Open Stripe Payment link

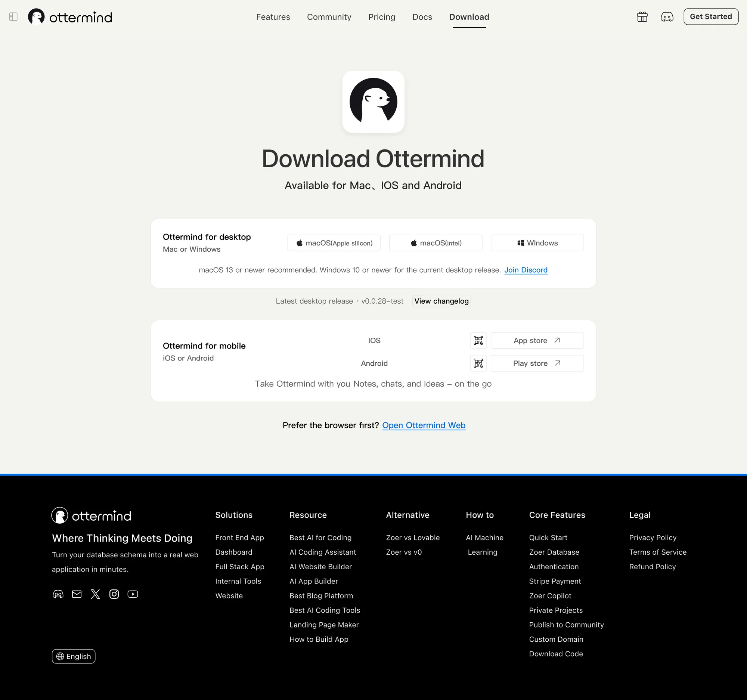(555, 581)
